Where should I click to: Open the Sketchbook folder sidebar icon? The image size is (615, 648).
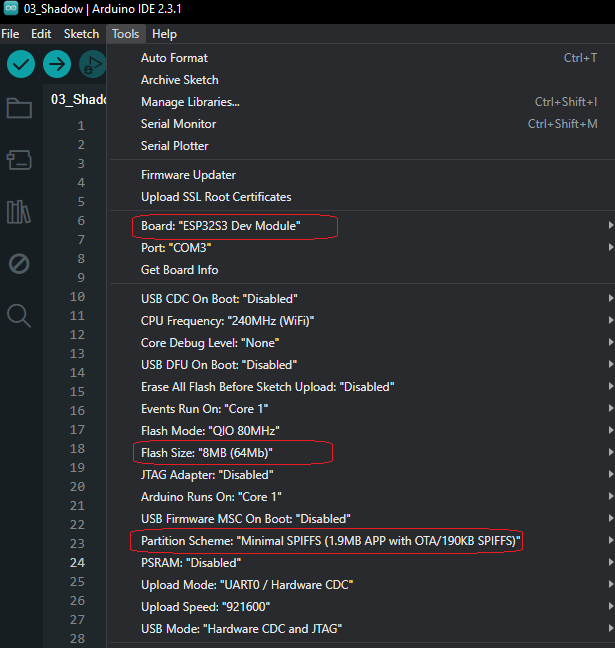19,108
